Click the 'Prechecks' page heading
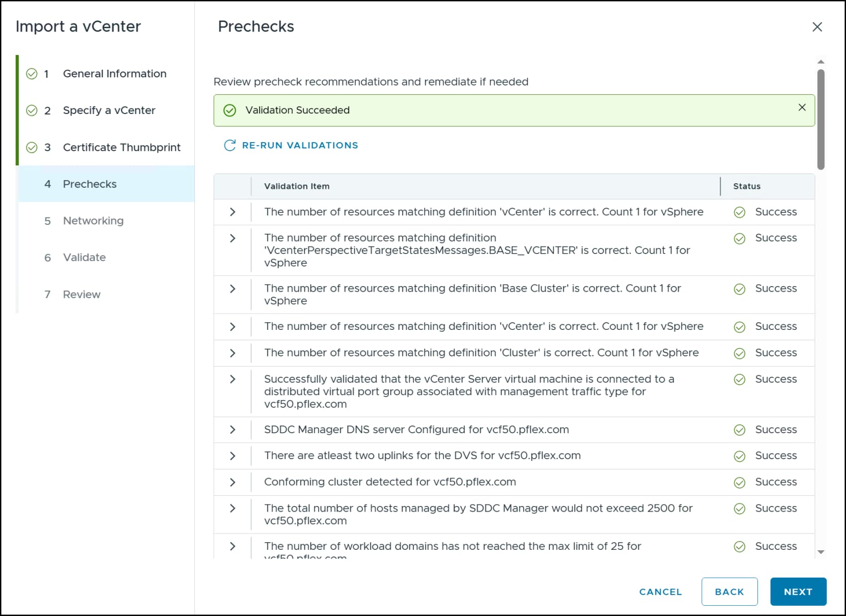Screen dimensions: 846x616 256,26
